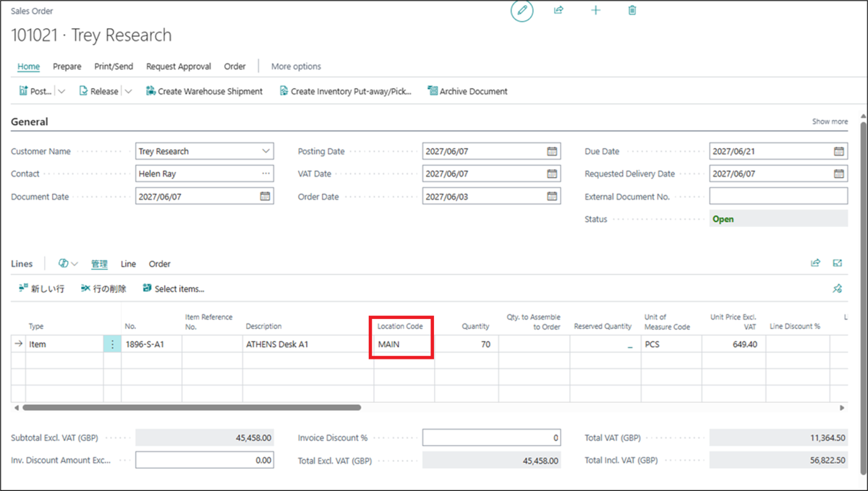Click the Status value Open
The height and width of the screenshot is (491, 868).
(778, 219)
